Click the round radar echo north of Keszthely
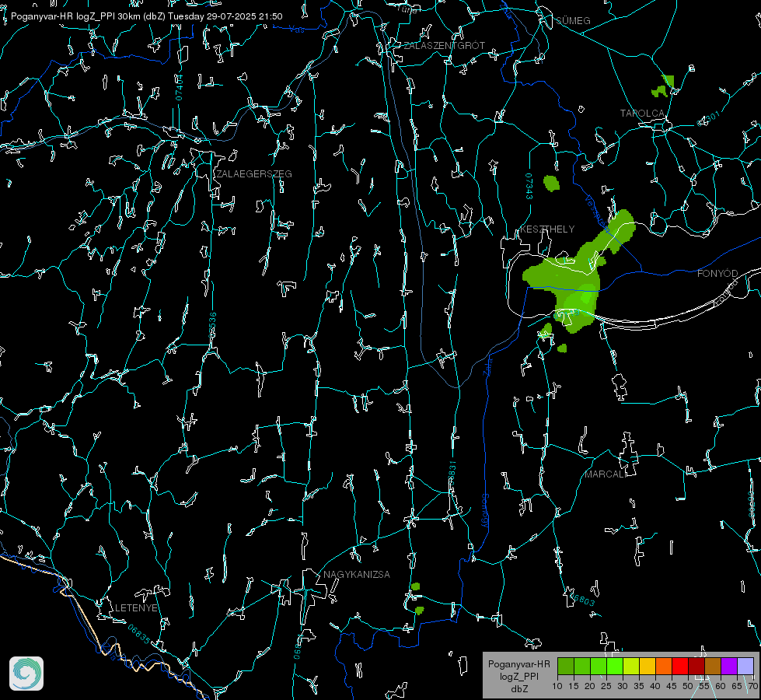Image resolution: width=761 pixels, height=700 pixels. coord(551,183)
